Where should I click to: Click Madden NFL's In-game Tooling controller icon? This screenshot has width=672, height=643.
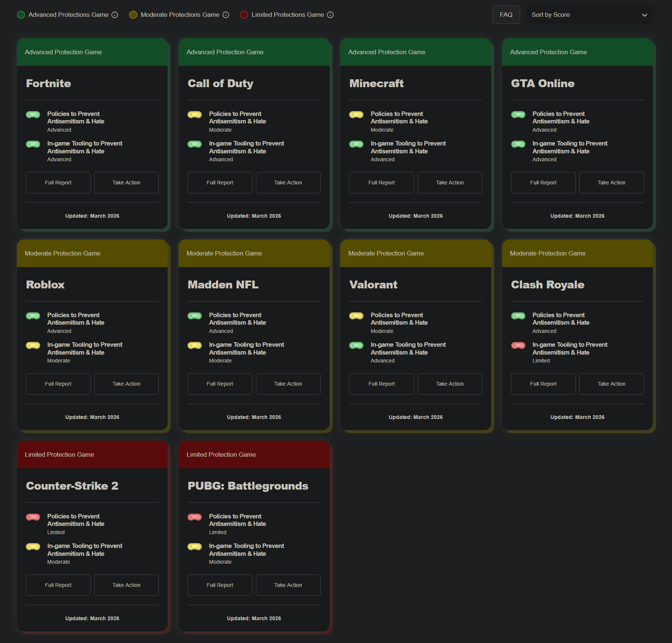click(x=195, y=345)
